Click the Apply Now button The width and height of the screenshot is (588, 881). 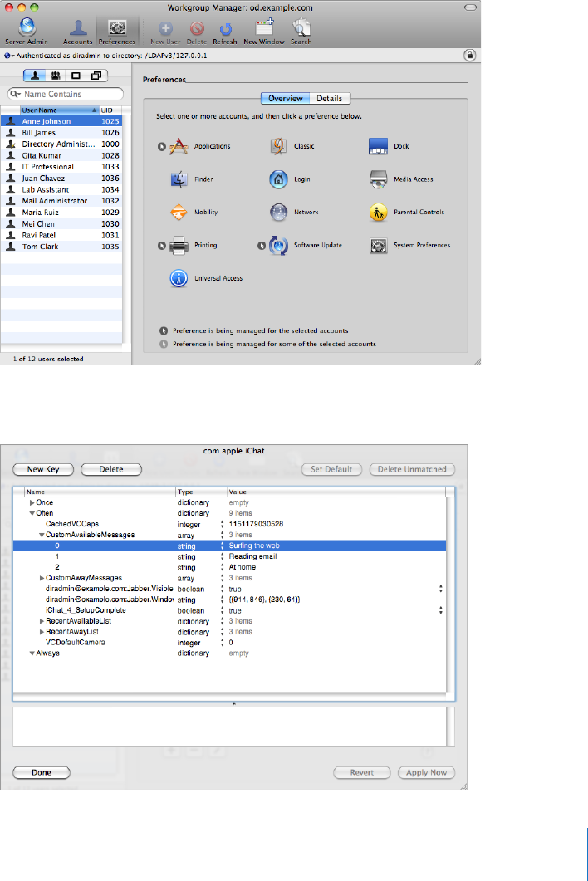pos(427,772)
